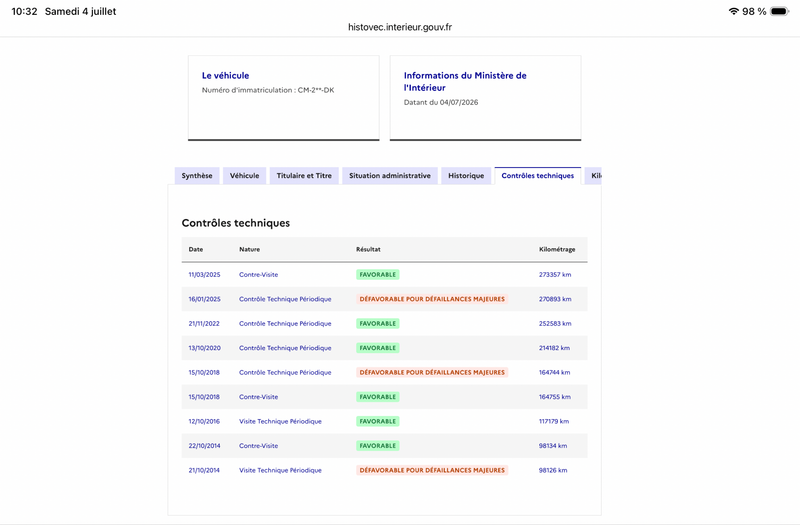This screenshot has height=525, width=800.
Task: Click the Kilométrage column header
Action: coord(557,249)
